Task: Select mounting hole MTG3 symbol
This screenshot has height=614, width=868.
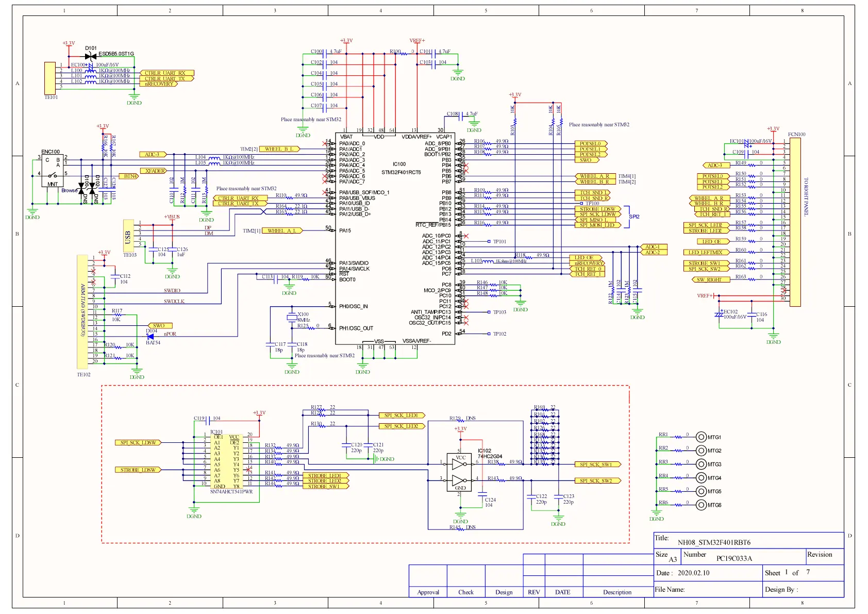Action: tap(701, 464)
